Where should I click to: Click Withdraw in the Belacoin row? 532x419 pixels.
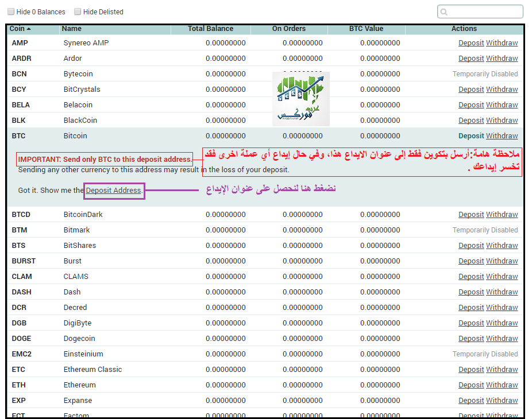(x=502, y=105)
